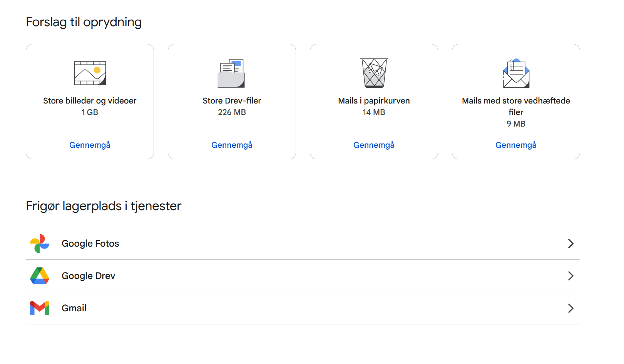Image resolution: width=624 pixels, height=364 pixels.
Task: Click the Google Drev triangle icon
Action: pyautogui.click(x=40, y=276)
